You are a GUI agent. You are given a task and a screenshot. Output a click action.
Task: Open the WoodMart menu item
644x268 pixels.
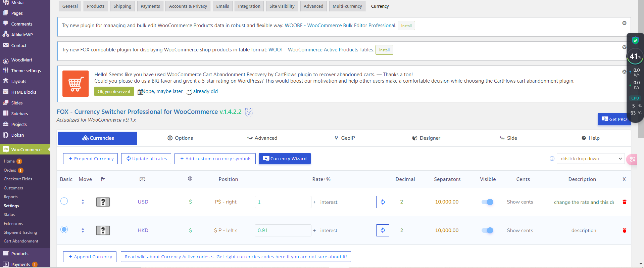[22, 60]
